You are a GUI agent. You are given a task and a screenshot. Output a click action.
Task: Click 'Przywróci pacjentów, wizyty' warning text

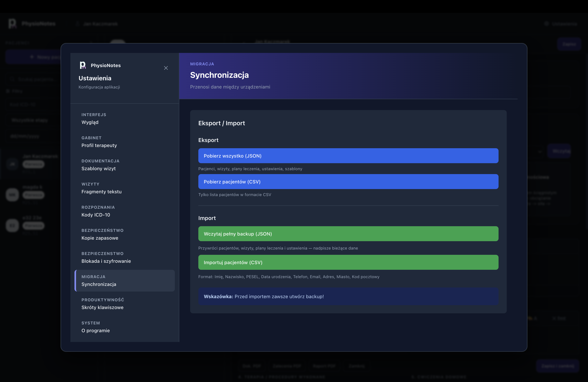[278, 248]
